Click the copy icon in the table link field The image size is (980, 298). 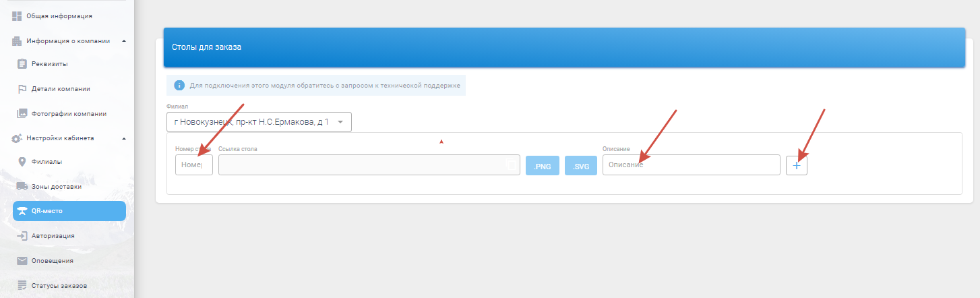pos(512,165)
